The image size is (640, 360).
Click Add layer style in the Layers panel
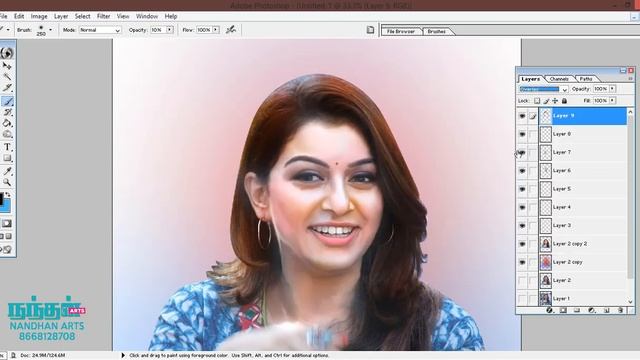pyautogui.click(x=549, y=310)
